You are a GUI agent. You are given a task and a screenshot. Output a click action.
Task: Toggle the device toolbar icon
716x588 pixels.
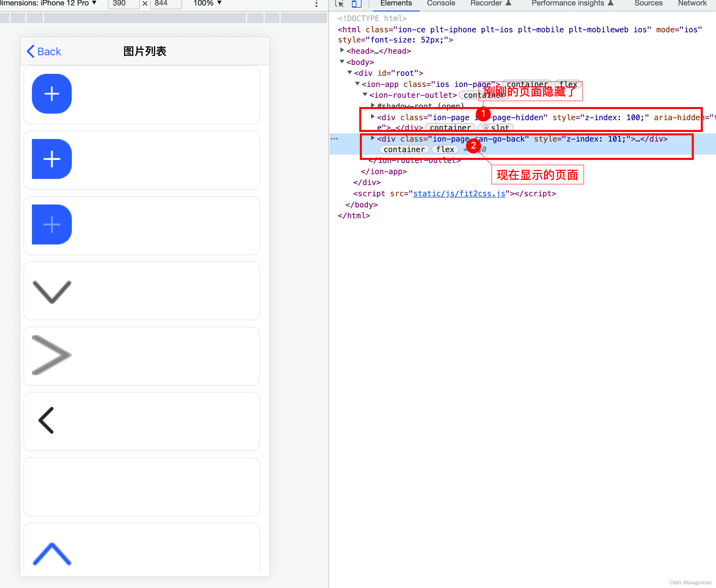tap(356, 4)
